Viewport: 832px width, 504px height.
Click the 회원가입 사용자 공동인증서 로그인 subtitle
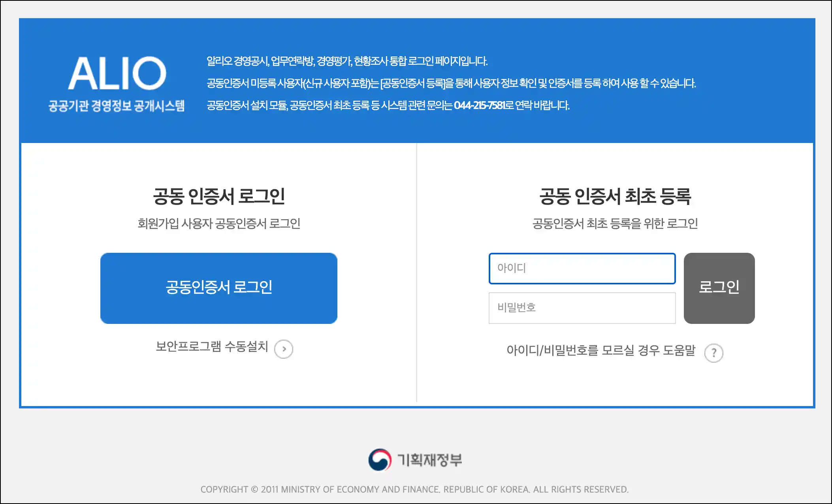click(219, 224)
